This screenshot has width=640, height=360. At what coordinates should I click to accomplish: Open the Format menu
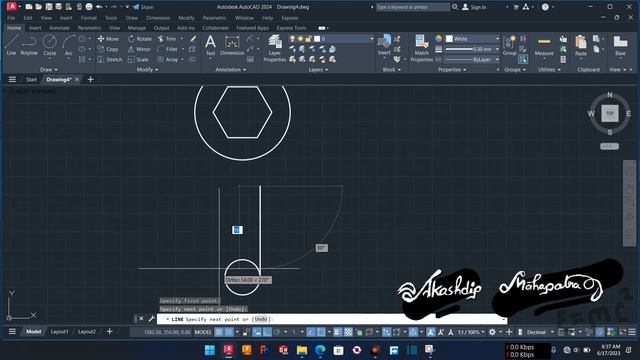point(89,18)
